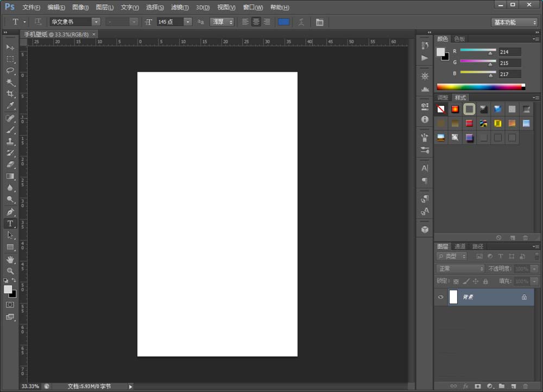The image size is (543, 392).
Task: Choose the Eyedropper tool
Action: click(10, 106)
